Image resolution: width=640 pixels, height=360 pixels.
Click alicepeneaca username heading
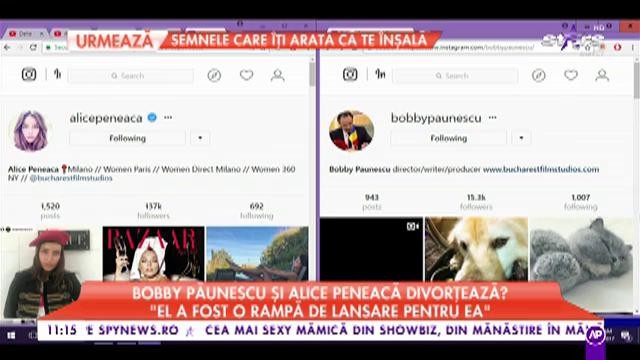click(106, 118)
